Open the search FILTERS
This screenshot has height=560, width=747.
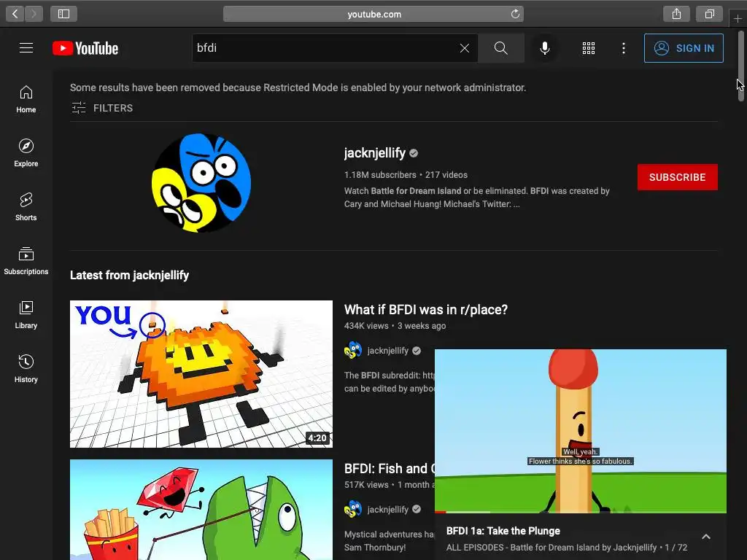click(102, 108)
